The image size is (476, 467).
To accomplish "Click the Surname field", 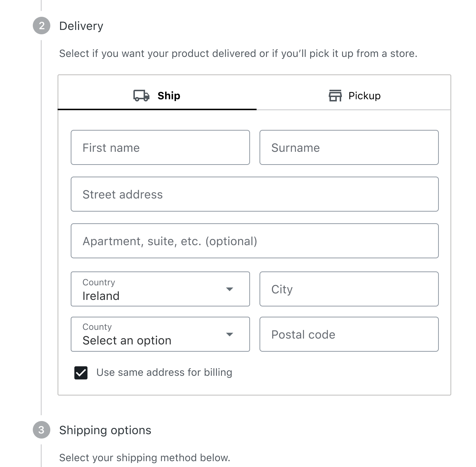I will [349, 147].
